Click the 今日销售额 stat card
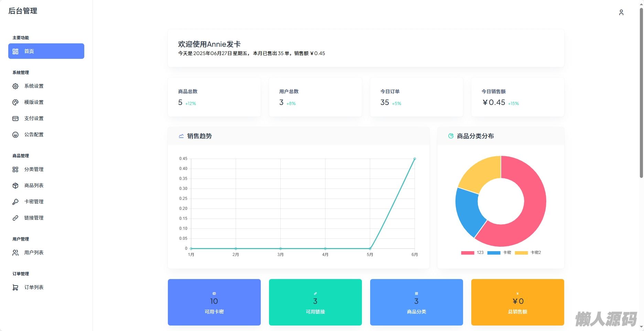Viewport: 644px width, 331px height. click(x=518, y=97)
